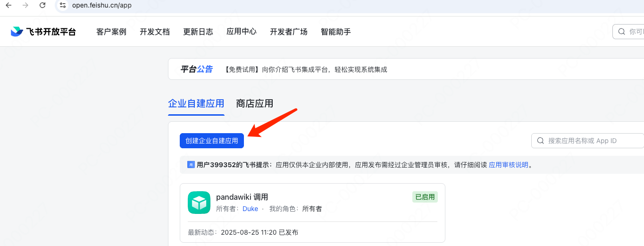Switch to the 企业自建应用 tab
This screenshot has height=246, width=644.
coord(196,103)
